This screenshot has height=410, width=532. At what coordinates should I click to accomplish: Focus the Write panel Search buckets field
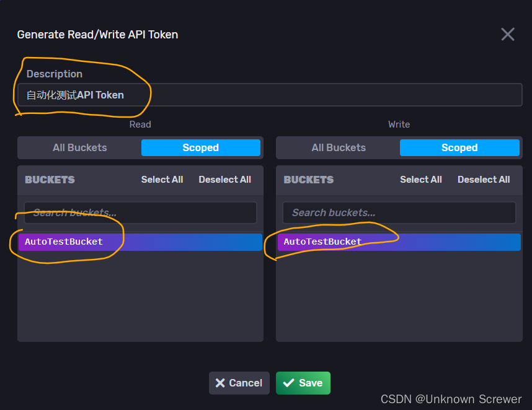click(399, 213)
